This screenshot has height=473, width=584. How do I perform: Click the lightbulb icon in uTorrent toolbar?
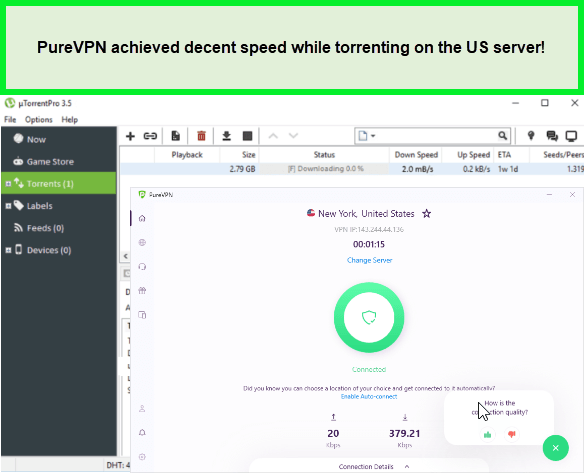(x=531, y=136)
